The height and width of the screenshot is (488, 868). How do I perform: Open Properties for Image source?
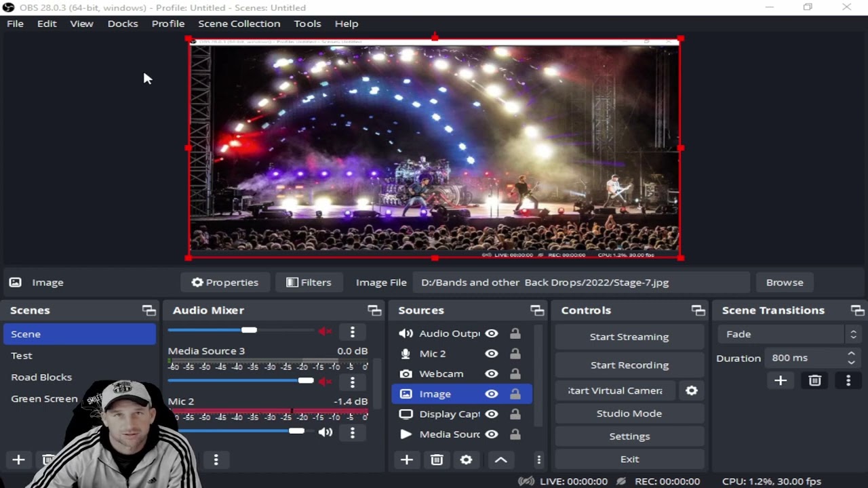[224, 283]
